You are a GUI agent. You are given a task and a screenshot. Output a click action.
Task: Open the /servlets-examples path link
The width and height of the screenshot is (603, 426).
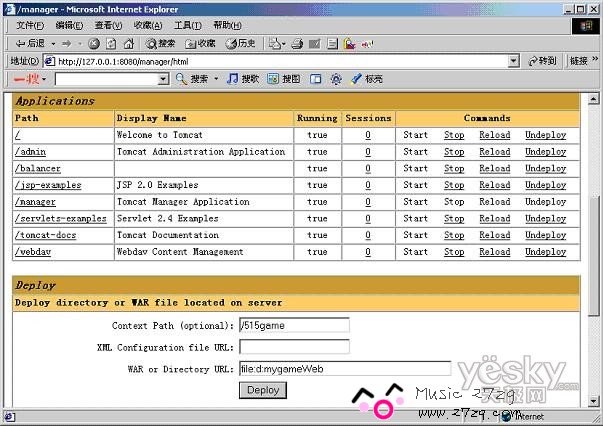[x=60, y=218]
